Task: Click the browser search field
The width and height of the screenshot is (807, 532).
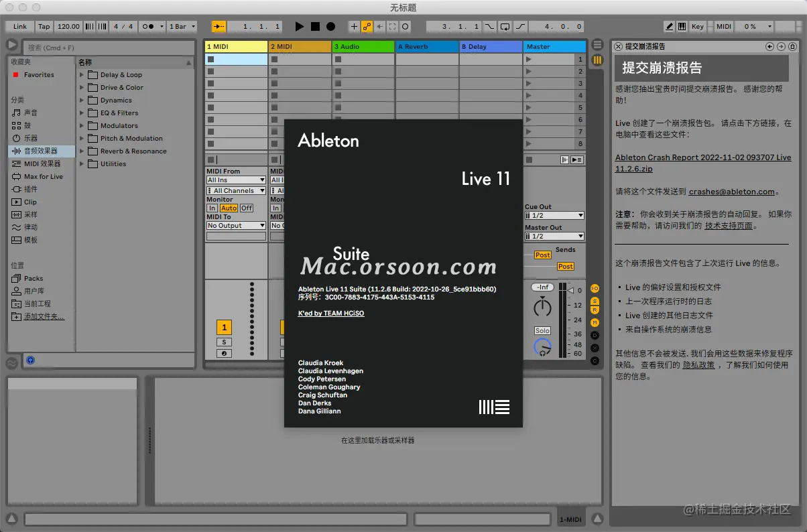Action: [109, 48]
